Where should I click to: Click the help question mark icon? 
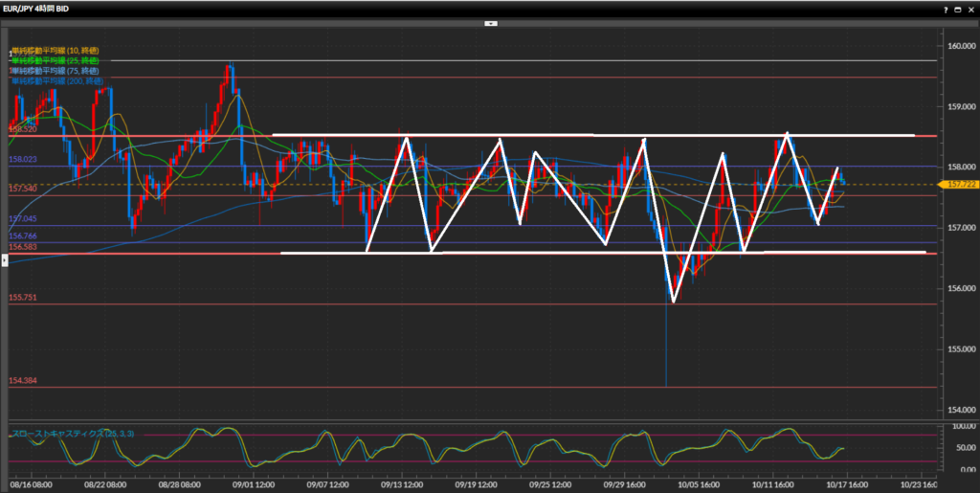point(946,9)
